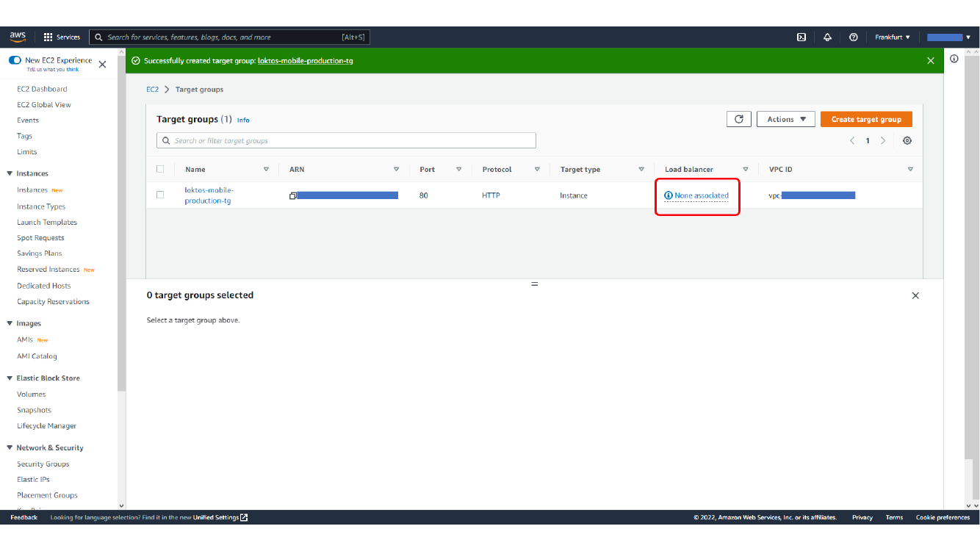Open the Services grid menu

click(62, 37)
